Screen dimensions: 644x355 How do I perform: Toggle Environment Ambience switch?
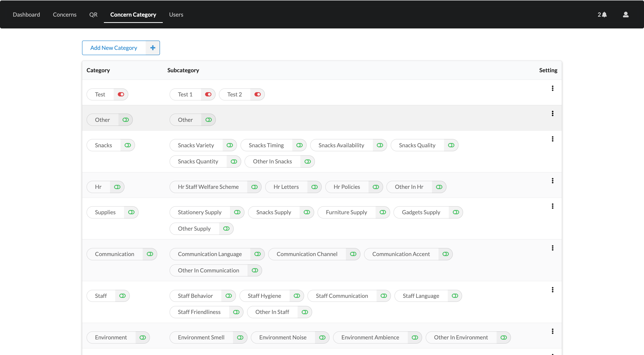coord(415,338)
